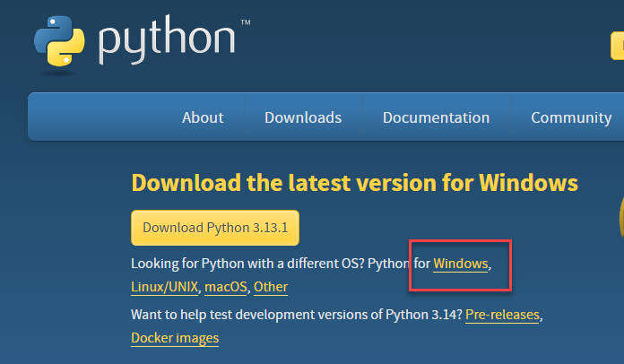This screenshot has height=364, width=624.
Task: Go to the macOS downloads link
Action: point(226,287)
